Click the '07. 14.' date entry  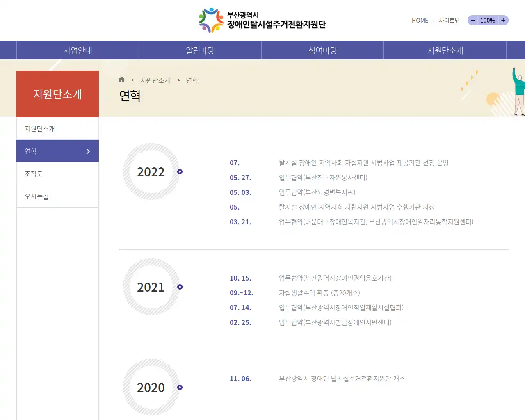[240, 308]
